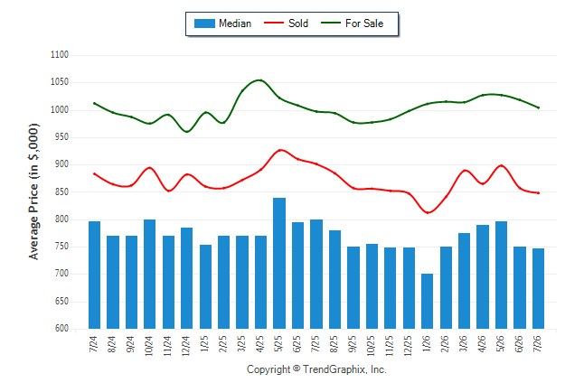Click the 7/24 median bar
The width and height of the screenshot is (584, 392).
[x=94, y=275]
